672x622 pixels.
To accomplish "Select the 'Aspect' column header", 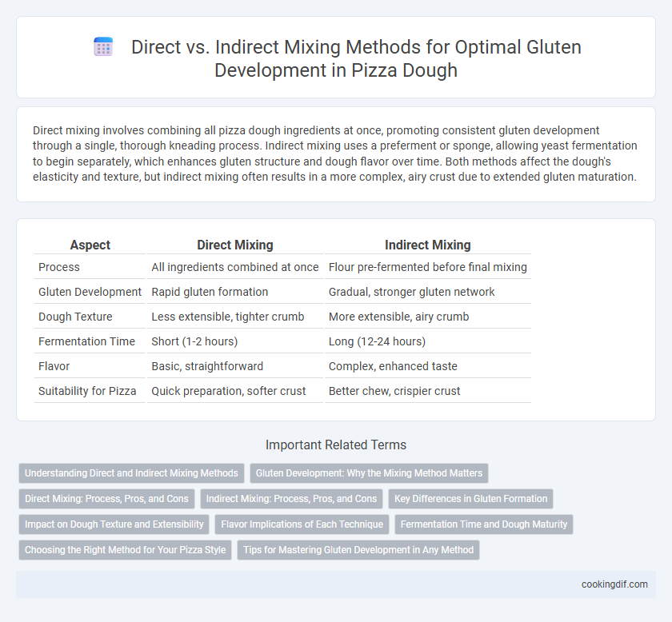I will pos(90,245).
